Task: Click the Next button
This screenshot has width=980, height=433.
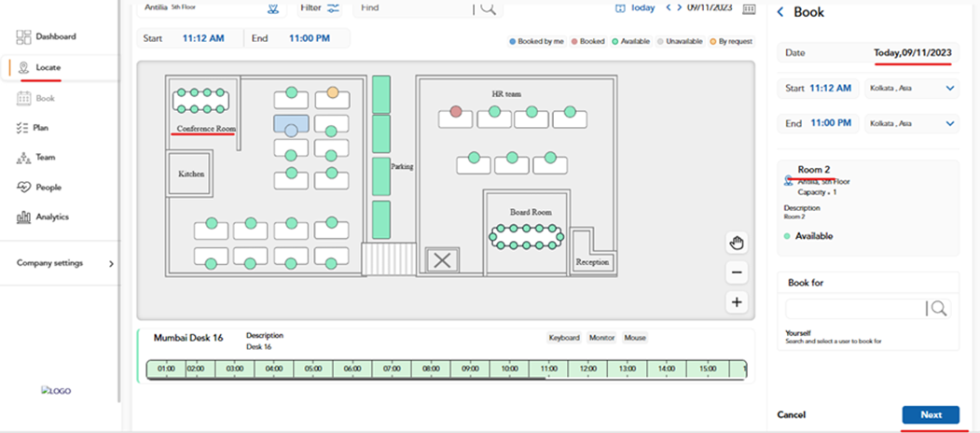Action: (x=931, y=415)
